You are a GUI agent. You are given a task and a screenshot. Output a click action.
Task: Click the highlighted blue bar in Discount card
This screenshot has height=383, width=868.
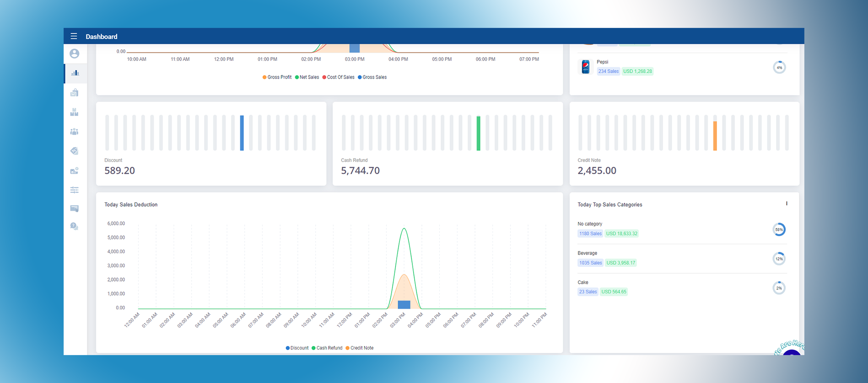pyautogui.click(x=242, y=133)
